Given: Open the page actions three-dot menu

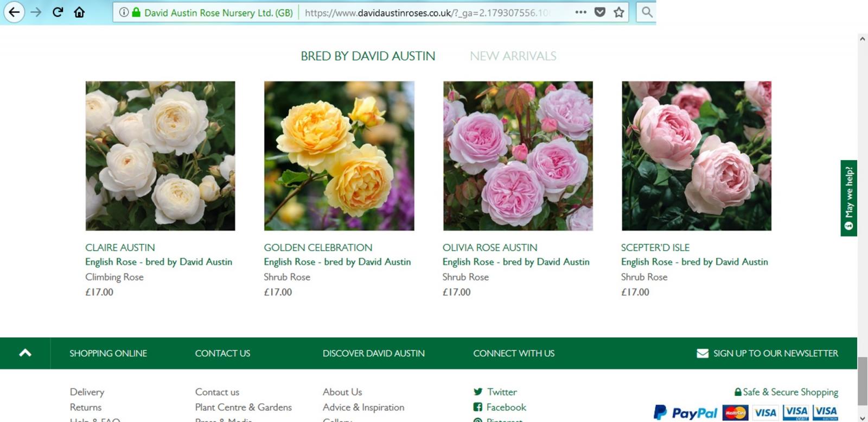Looking at the screenshot, I should 580,12.
